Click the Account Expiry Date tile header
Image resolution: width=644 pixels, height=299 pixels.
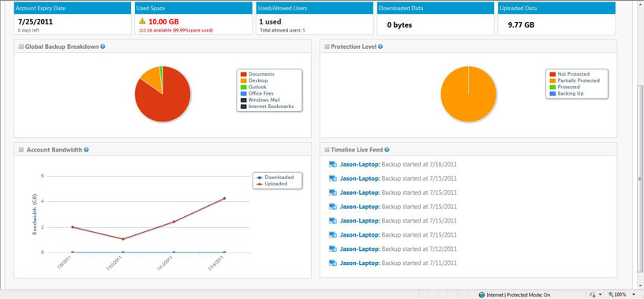tap(73, 8)
